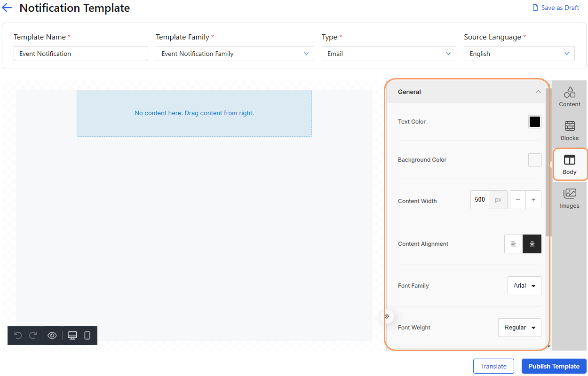Screen dimensions: 588x376
Task: Open the Blocks tab
Action: pyautogui.click(x=569, y=131)
